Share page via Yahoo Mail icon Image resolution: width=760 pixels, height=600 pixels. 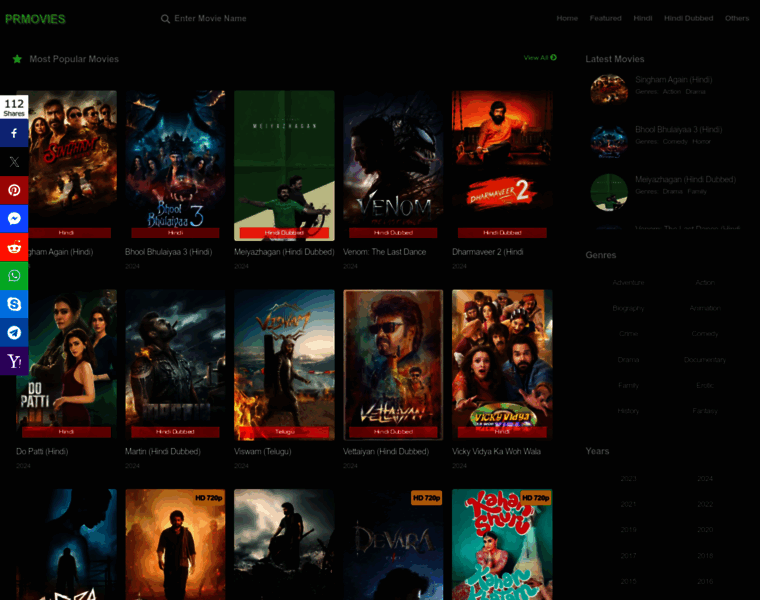coord(14,361)
